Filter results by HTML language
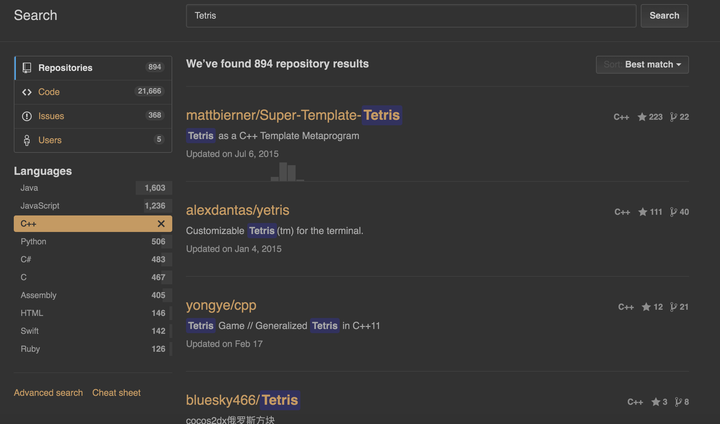720x424 pixels. click(93, 313)
